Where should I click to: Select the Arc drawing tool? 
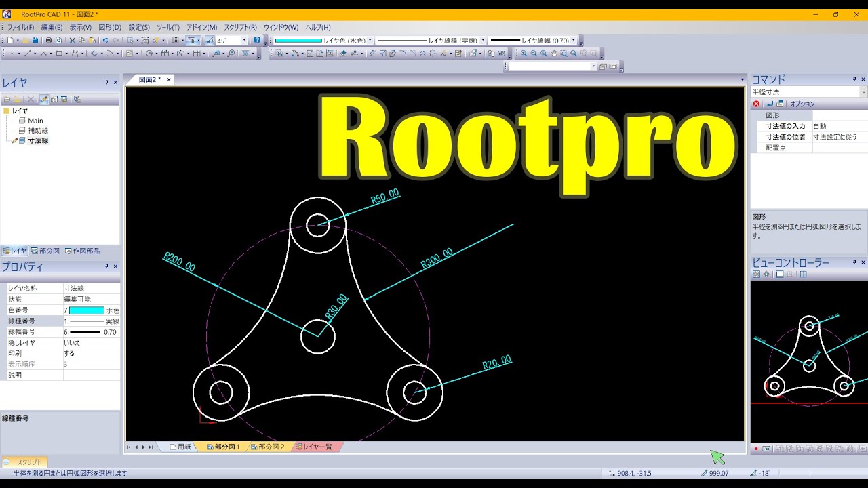110,54
